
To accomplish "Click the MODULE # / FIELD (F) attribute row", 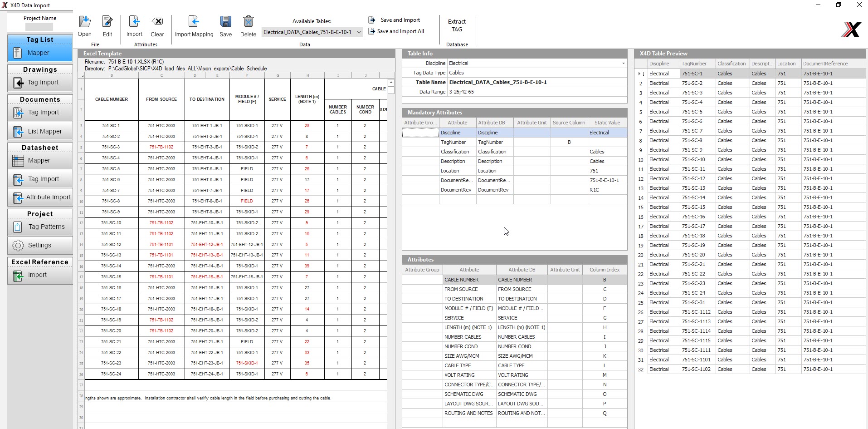I will pyautogui.click(x=515, y=308).
